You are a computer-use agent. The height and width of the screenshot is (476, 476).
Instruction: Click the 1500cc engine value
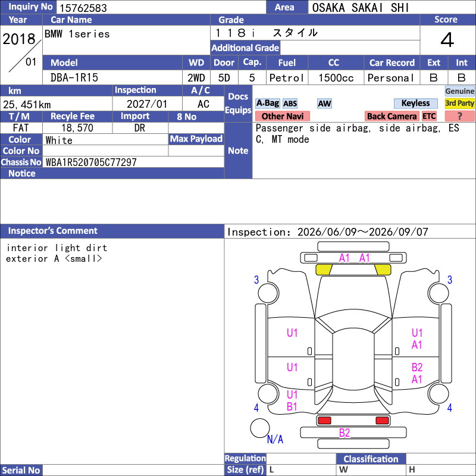[336, 78]
